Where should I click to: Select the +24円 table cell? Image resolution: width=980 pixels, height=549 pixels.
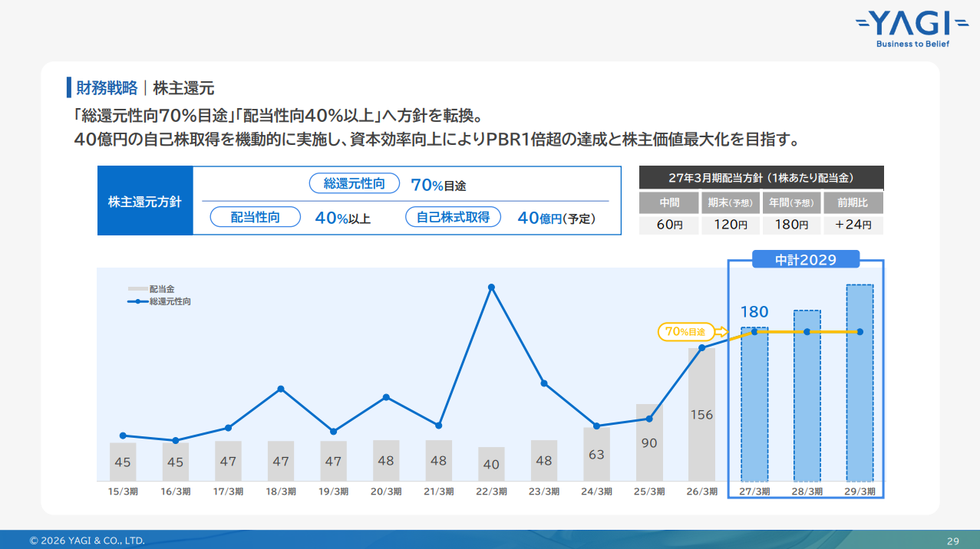853,225
